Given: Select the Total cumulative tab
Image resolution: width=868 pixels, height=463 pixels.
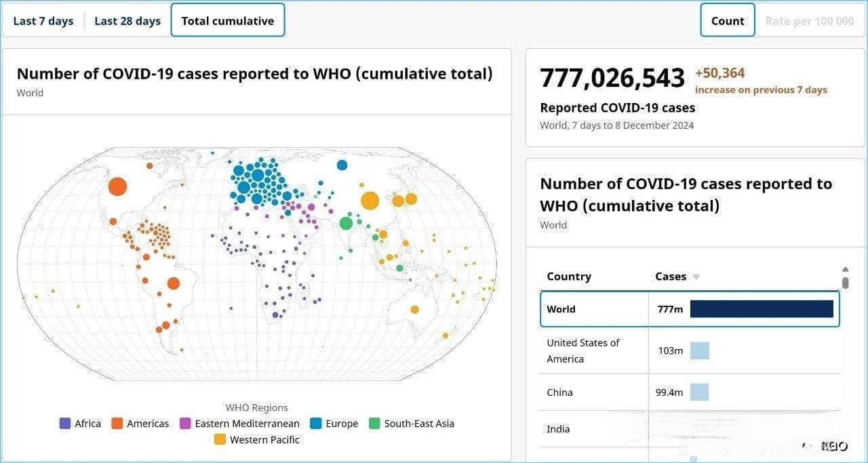Looking at the screenshot, I should point(228,20).
